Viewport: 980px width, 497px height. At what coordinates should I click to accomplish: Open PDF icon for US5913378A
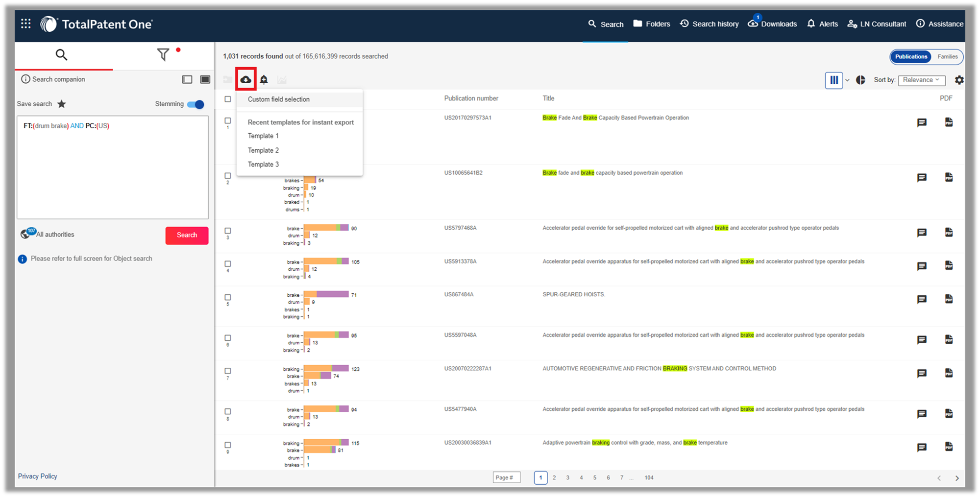pos(949,265)
